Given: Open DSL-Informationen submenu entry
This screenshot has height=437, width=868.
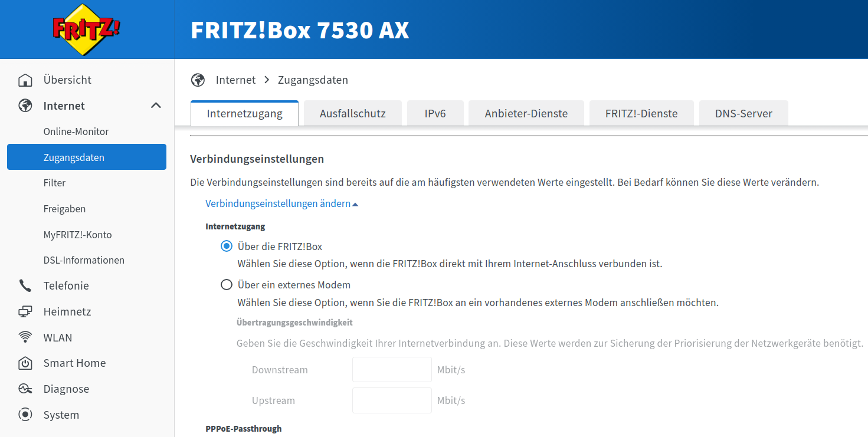Looking at the screenshot, I should pyautogui.click(x=84, y=260).
